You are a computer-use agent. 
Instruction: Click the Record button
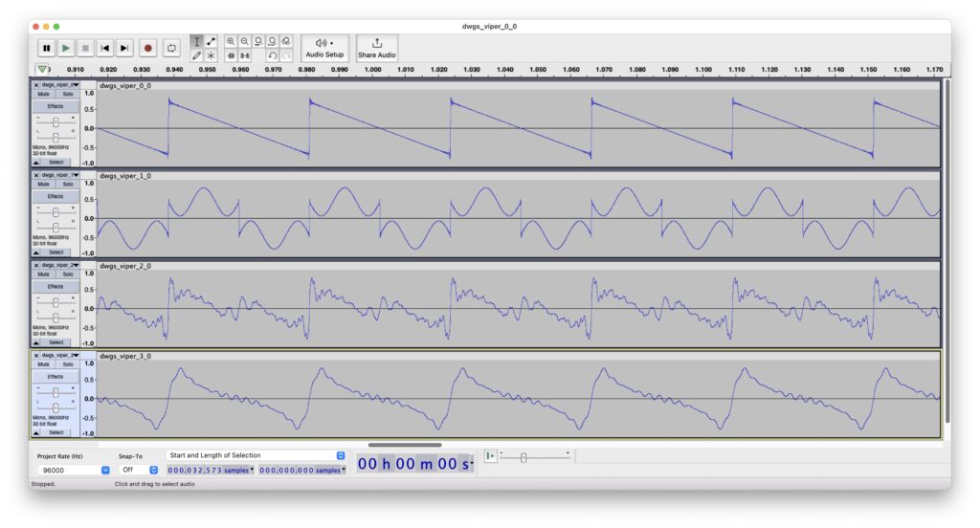coord(147,47)
